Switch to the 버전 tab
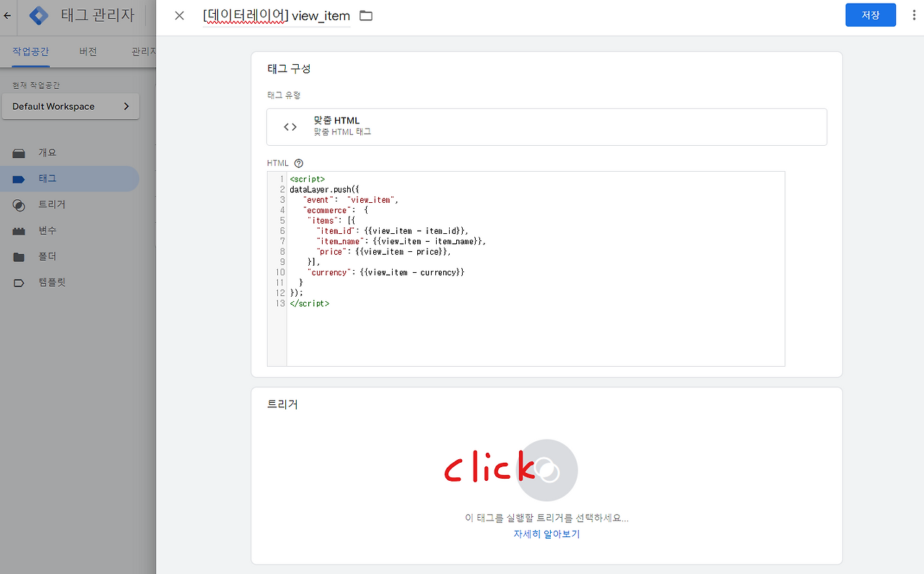924x574 pixels. pyautogui.click(x=88, y=51)
